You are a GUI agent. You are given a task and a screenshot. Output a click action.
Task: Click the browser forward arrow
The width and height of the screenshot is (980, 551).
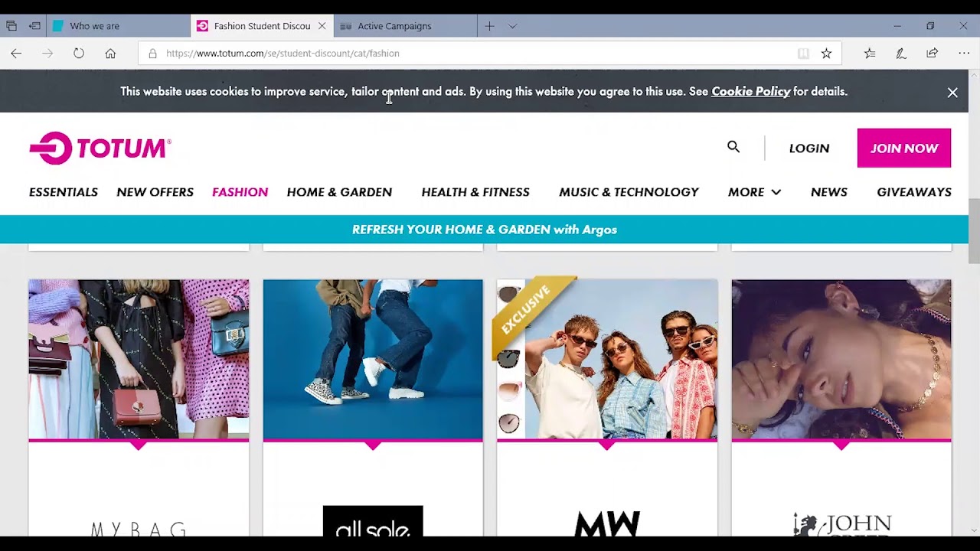click(47, 54)
